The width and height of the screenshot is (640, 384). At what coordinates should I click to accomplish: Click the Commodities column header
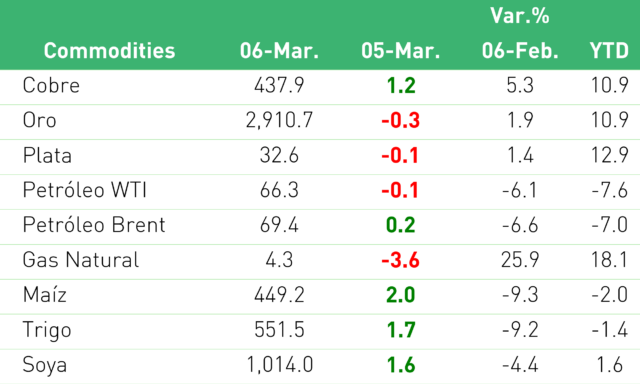click(109, 51)
